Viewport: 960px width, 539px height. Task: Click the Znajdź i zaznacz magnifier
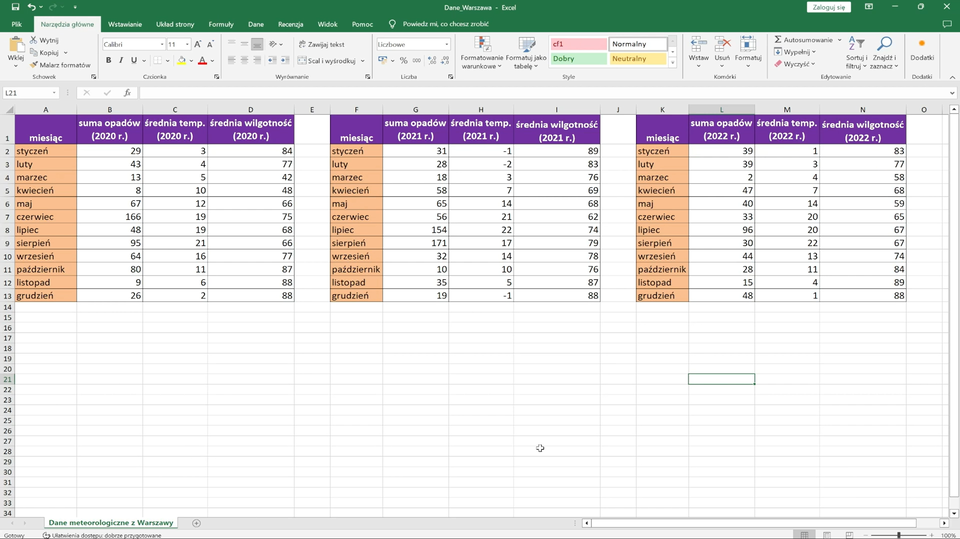point(884,46)
